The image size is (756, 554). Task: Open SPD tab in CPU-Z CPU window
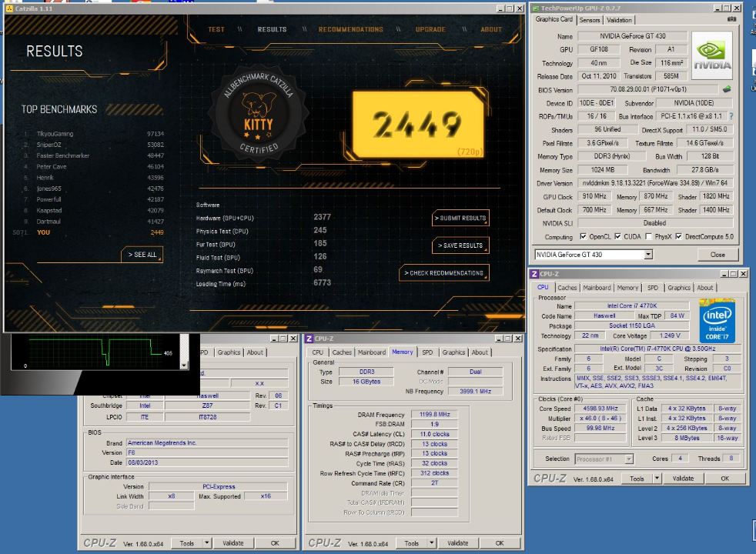[x=652, y=288]
